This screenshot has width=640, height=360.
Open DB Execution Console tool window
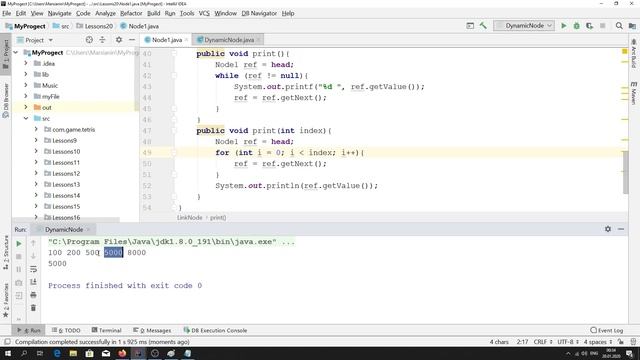[215, 330]
